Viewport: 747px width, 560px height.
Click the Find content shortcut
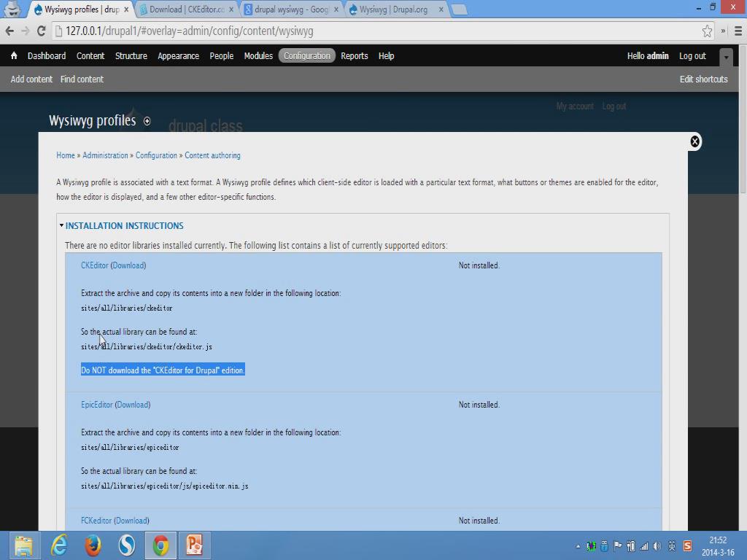[x=82, y=79]
